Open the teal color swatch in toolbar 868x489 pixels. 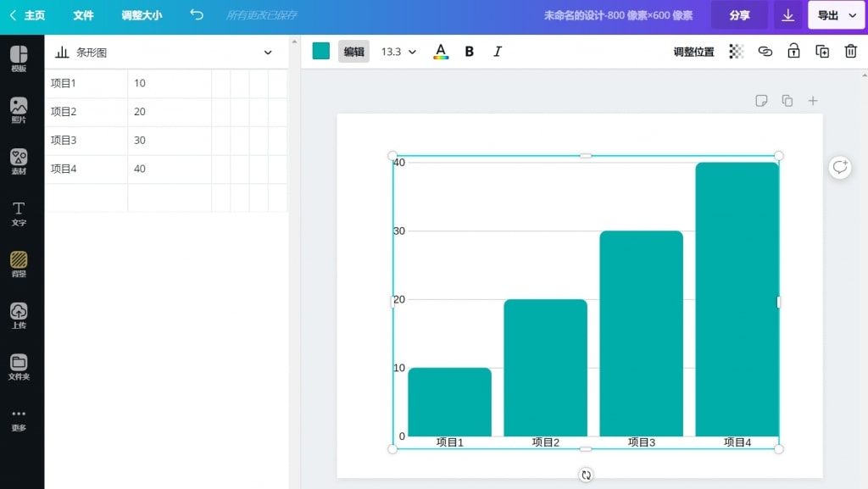coord(320,51)
